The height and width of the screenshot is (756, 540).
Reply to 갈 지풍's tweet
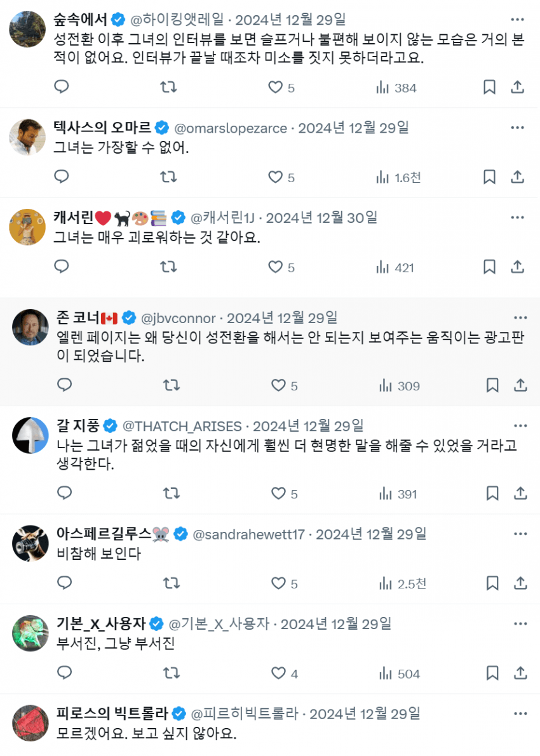click(65, 493)
